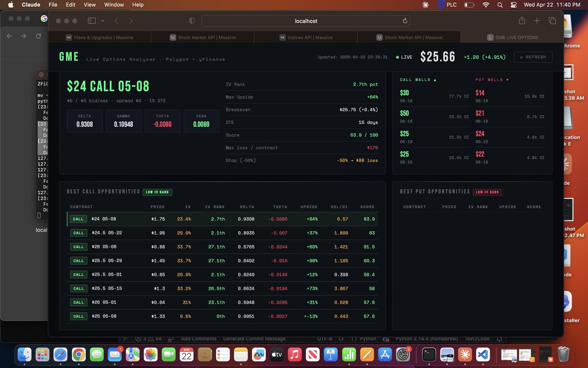Go back with Safari's back arrow

(x=117, y=21)
